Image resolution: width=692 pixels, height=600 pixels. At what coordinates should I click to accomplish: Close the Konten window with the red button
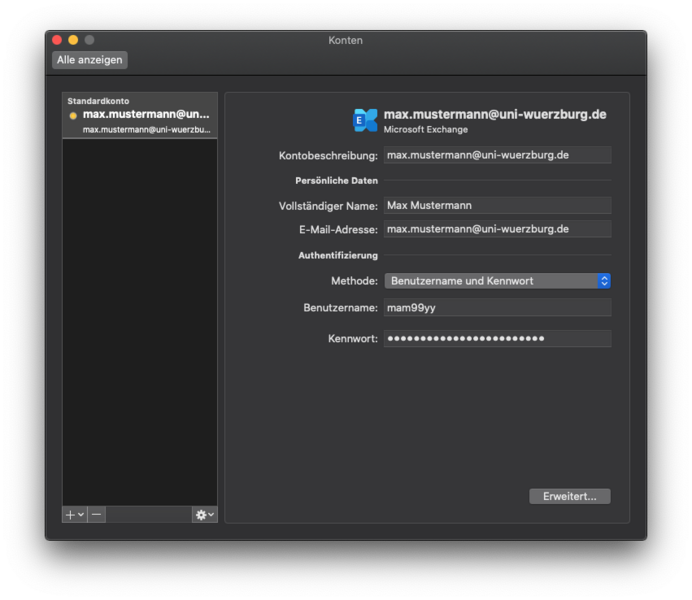(57, 40)
